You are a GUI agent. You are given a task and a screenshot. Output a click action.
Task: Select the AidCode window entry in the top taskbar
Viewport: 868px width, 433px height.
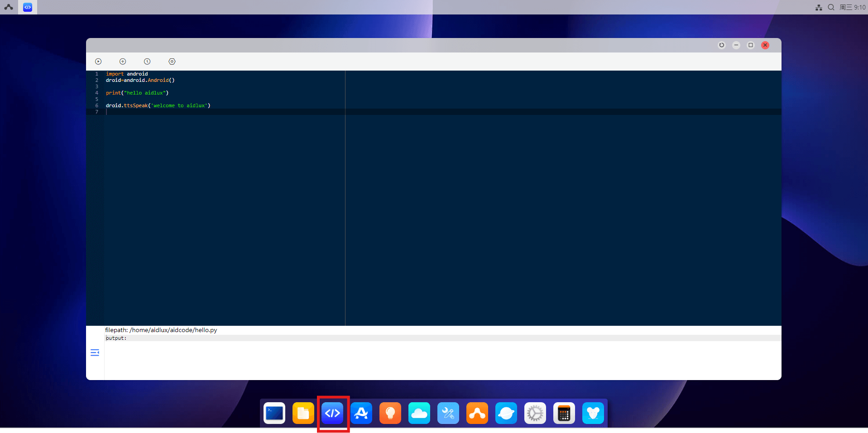coord(27,7)
